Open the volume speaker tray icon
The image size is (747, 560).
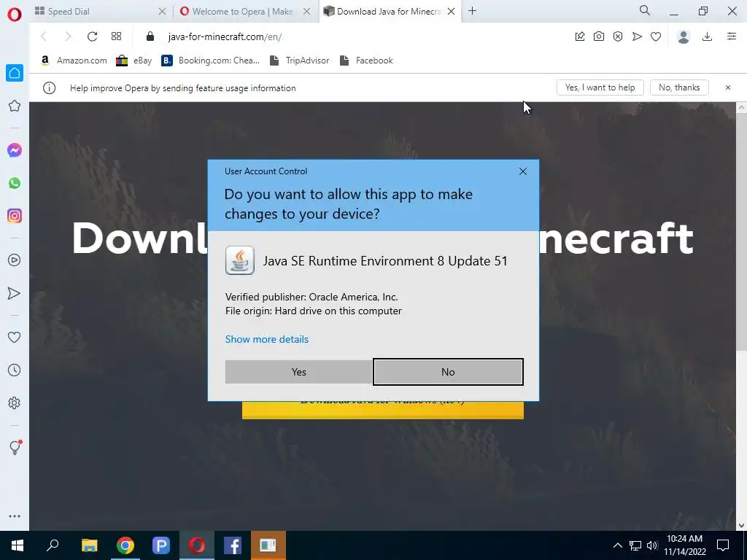pyautogui.click(x=652, y=545)
